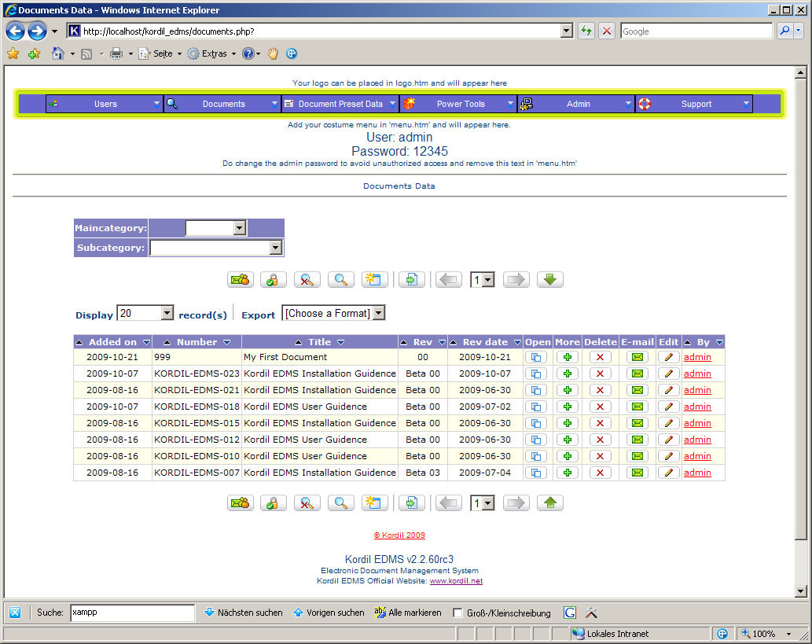Close the find bar
812x644 pixels.
[x=15, y=613]
